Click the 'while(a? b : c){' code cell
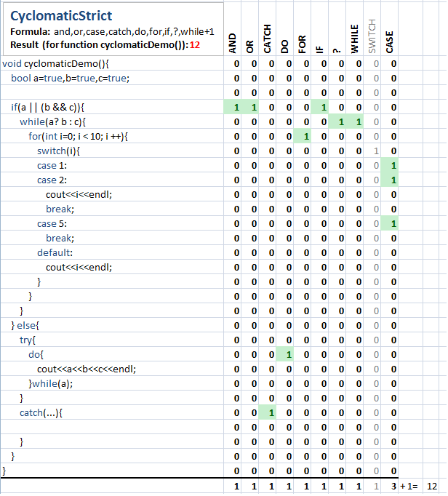The height and width of the screenshot is (496, 448). [112, 121]
